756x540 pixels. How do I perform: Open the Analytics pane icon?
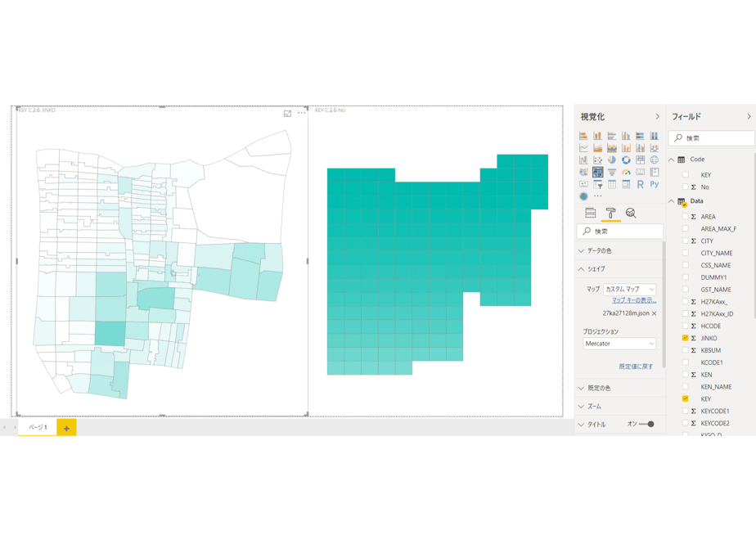click(631, 213)
